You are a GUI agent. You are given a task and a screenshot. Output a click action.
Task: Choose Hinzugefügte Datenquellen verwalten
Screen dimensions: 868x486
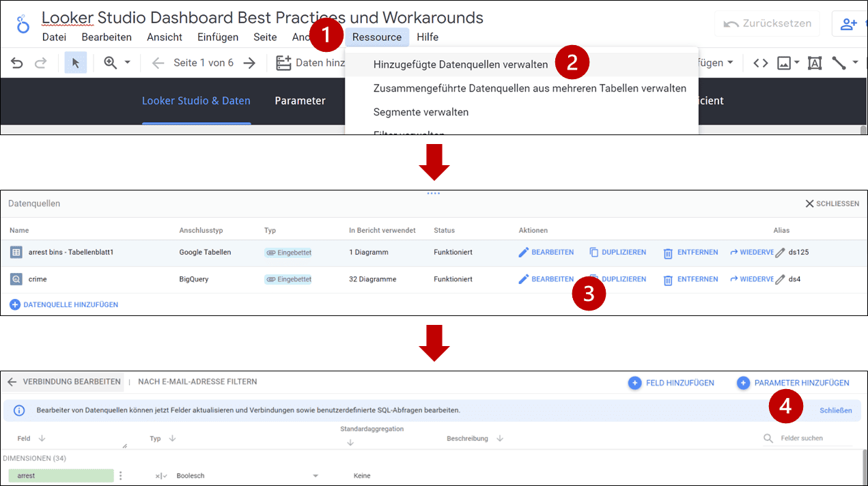[522, 65]
